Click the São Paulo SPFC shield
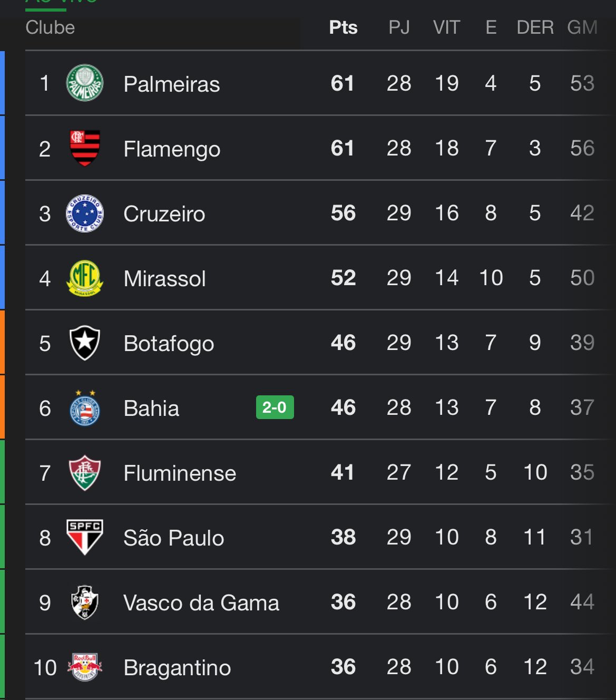 click(x=84, y=537)
